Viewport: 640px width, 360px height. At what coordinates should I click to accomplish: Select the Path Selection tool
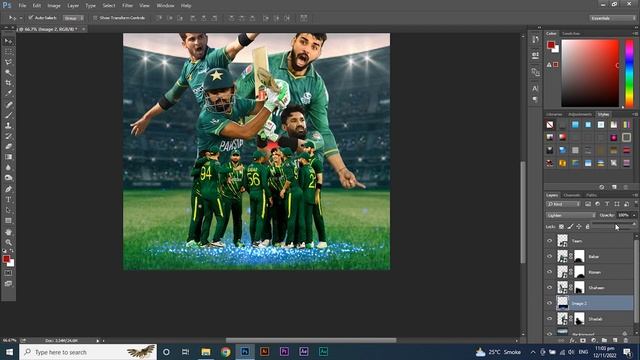[8, 210]
